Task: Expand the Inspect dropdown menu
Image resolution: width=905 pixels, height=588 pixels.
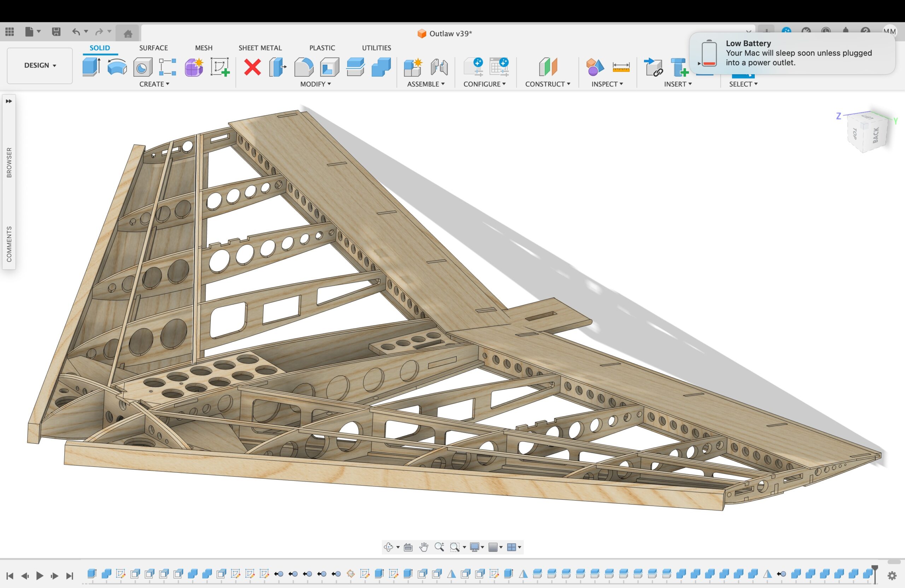Action: (x=607, y=84)
